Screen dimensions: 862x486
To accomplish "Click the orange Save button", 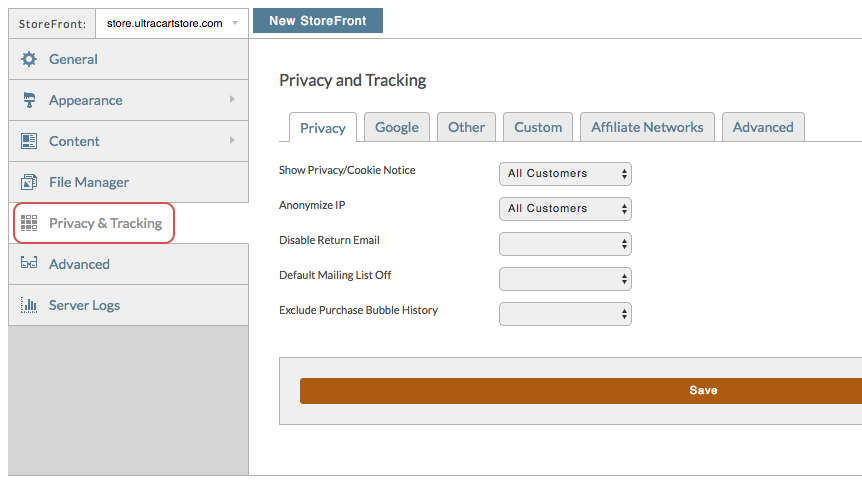I will coord(581,390).
